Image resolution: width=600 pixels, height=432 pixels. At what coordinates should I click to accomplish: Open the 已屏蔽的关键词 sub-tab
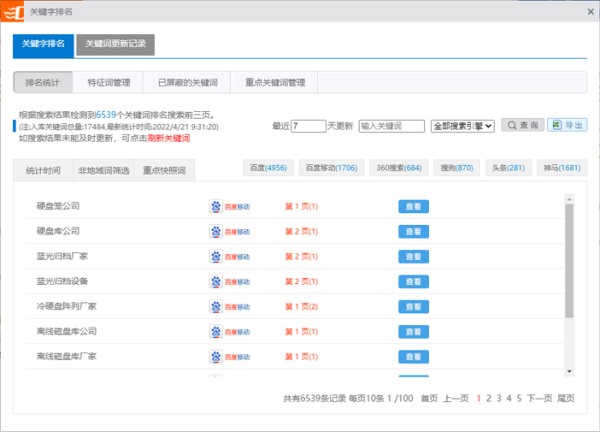point(188,82)
